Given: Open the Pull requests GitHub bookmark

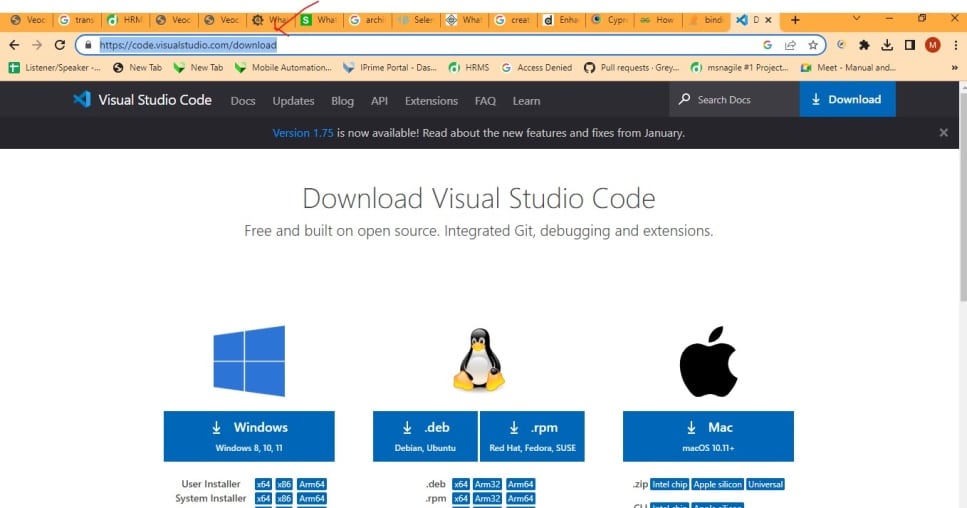Looking at the screenshot, I should (x=632, y=68).
